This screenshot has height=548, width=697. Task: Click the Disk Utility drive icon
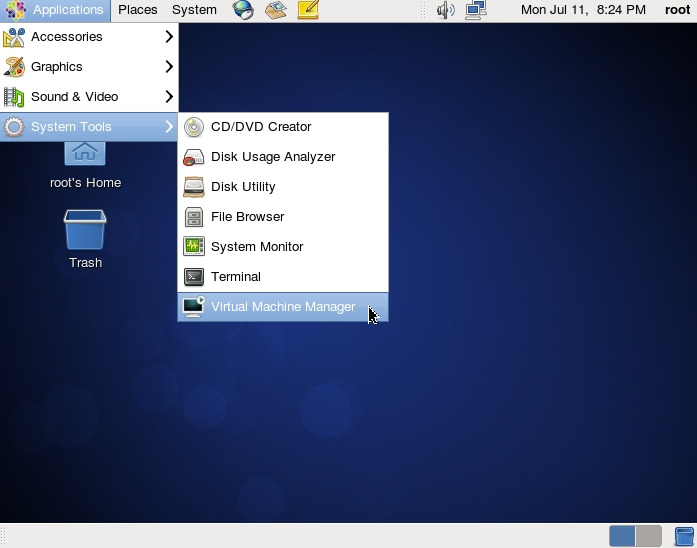194,187
